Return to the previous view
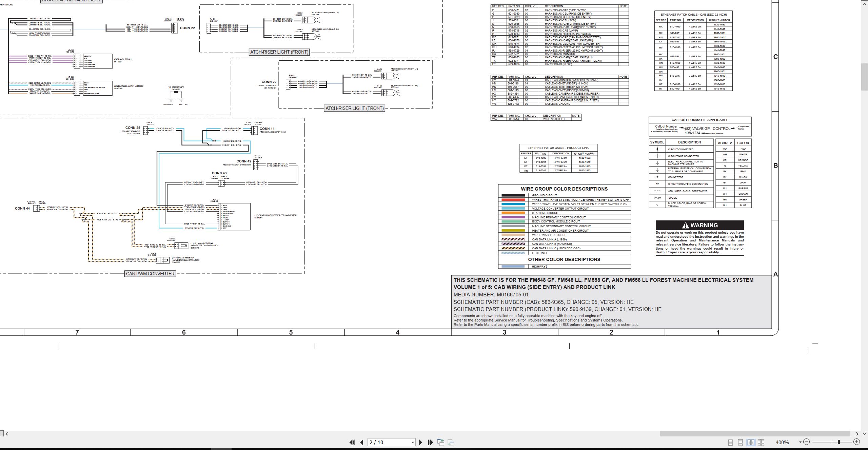The image size is (868, 450). click(441, 442)
